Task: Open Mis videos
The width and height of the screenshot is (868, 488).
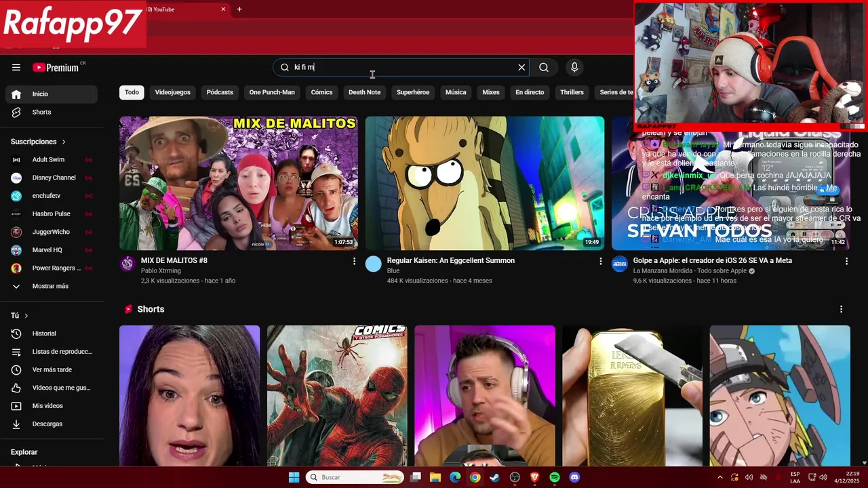Action: [x=52, y=406]
